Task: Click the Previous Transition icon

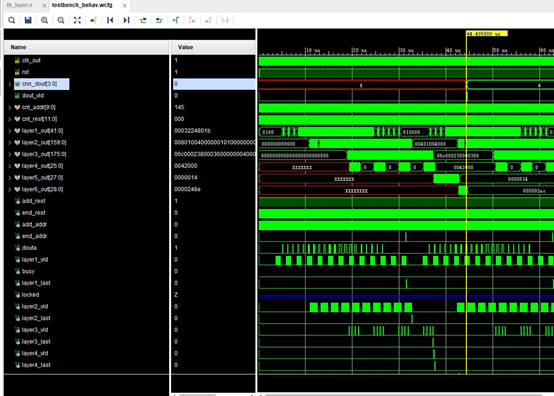Action: pyautogui.click(x=143, y=20)
